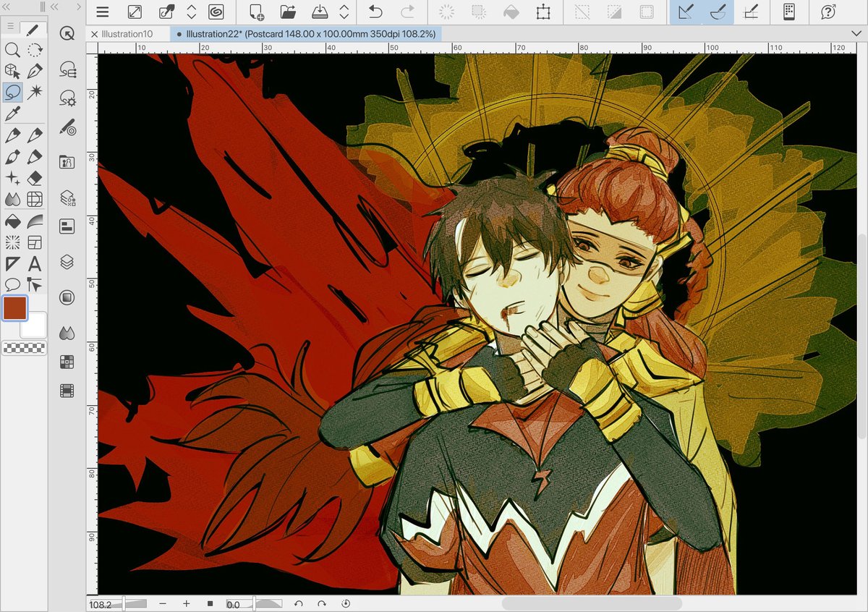The height and width of the screenshot is (612, 868).
Task: Click the Open file folder button
Action: [x=288, y=12]
